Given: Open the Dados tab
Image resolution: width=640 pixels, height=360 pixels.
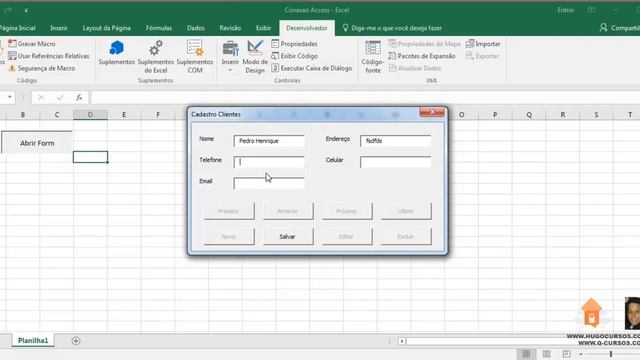Looking at the screenshot, I should 196,28.
